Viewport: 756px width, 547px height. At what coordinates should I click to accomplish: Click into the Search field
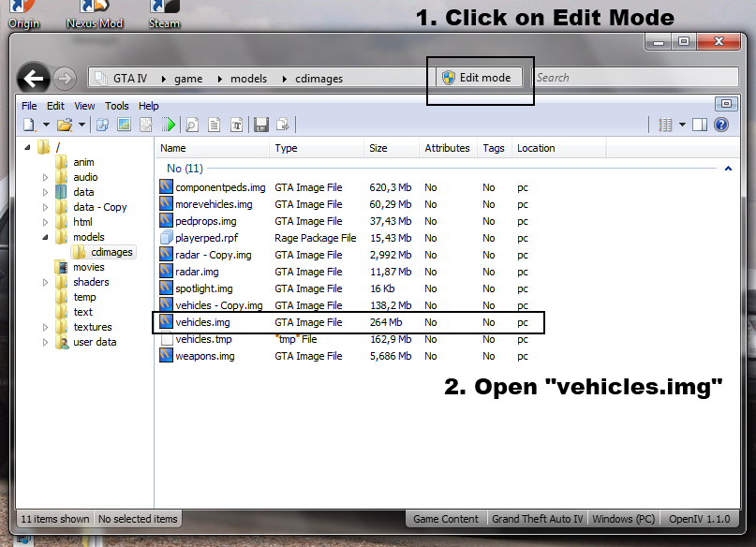tap(635, 78)
